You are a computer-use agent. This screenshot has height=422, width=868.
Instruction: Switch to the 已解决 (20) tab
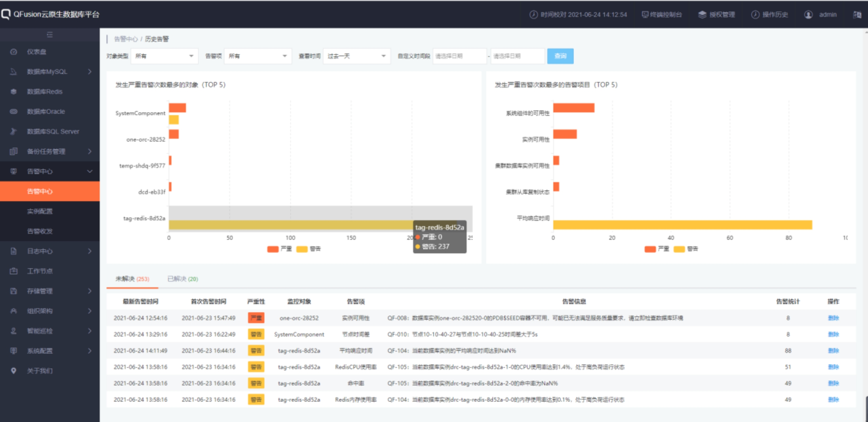click(x=183, y=279)
